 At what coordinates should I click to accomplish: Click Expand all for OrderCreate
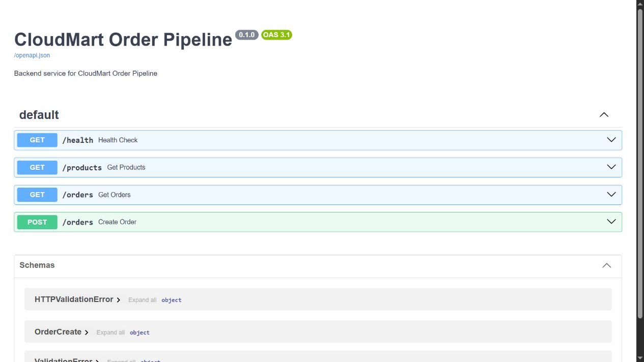coord(110,333)
